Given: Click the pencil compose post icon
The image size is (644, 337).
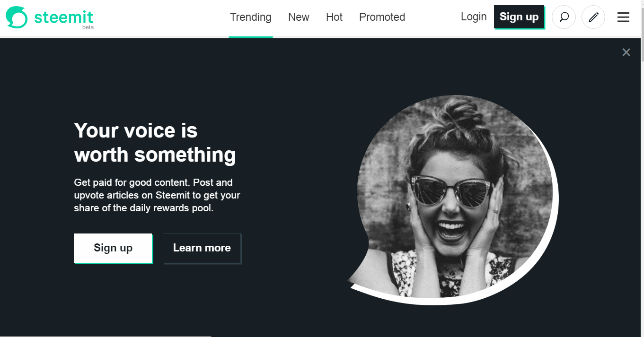Looking at the screenshot, I should pyautogui.click(x=593, y=17).
